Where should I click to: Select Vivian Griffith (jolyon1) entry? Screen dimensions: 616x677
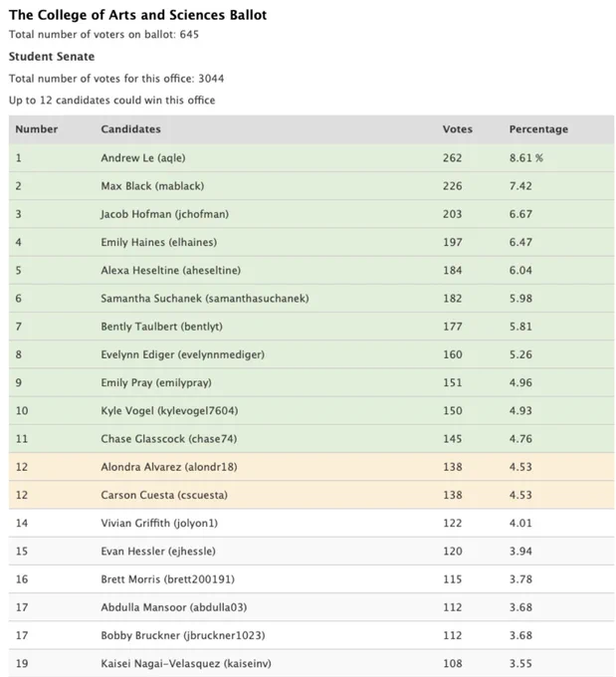click(x=159, y=523)
